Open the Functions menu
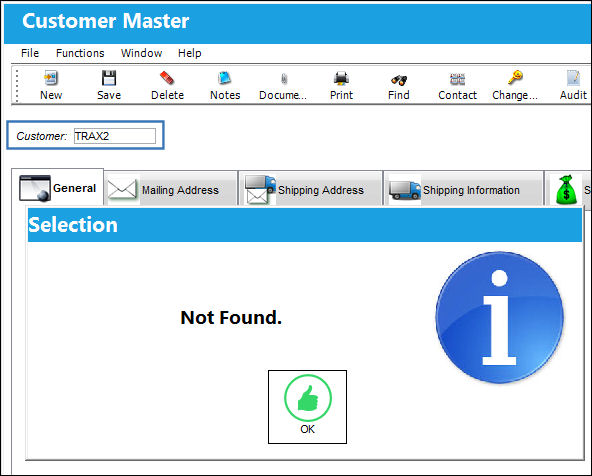 (x=80, y=53)
